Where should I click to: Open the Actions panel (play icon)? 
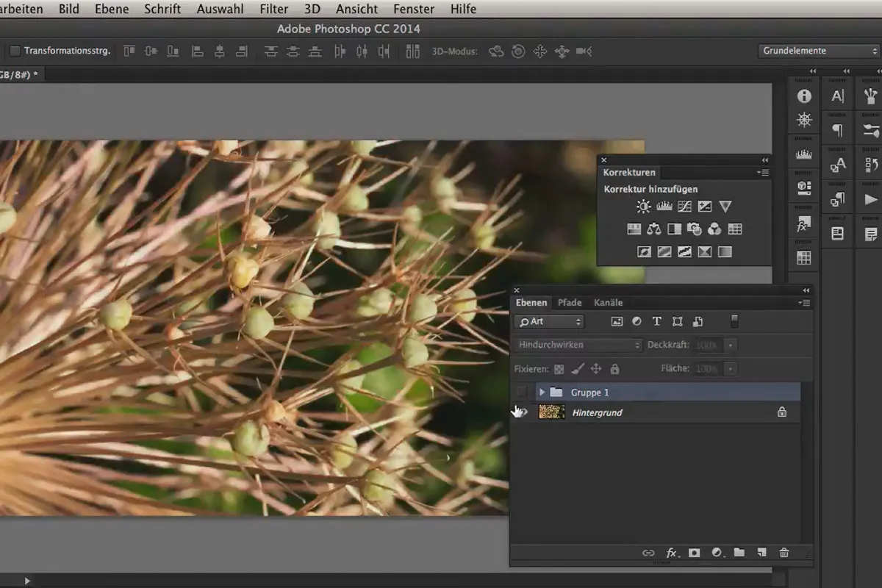pos(871,199)
